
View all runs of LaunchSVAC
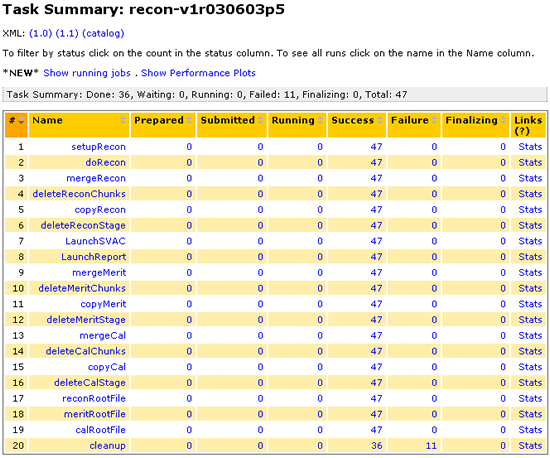pos(95,241)
